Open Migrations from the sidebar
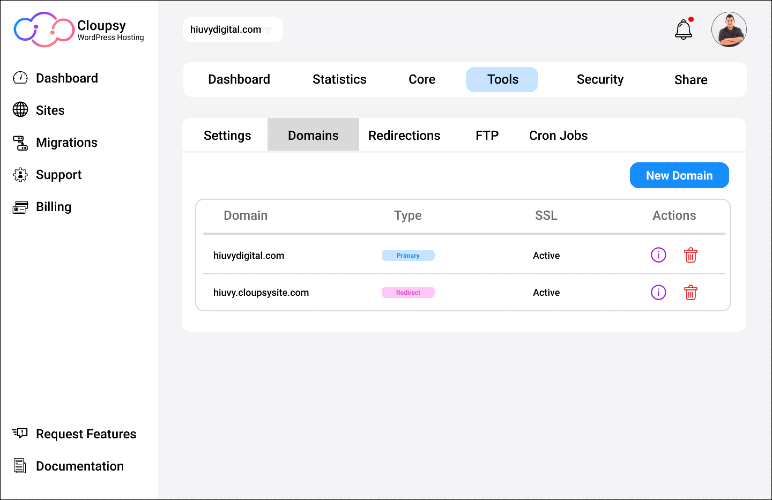 click(x=55, y=143)
